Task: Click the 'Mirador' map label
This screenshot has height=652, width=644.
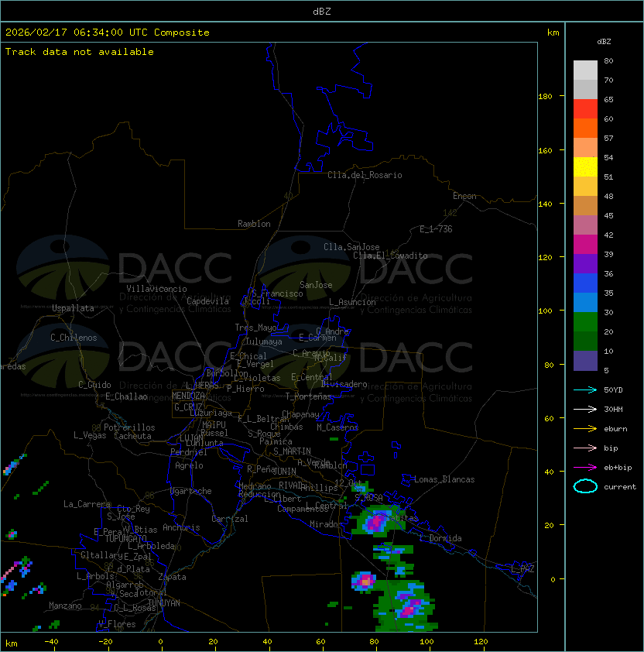Action: [326, 524]
